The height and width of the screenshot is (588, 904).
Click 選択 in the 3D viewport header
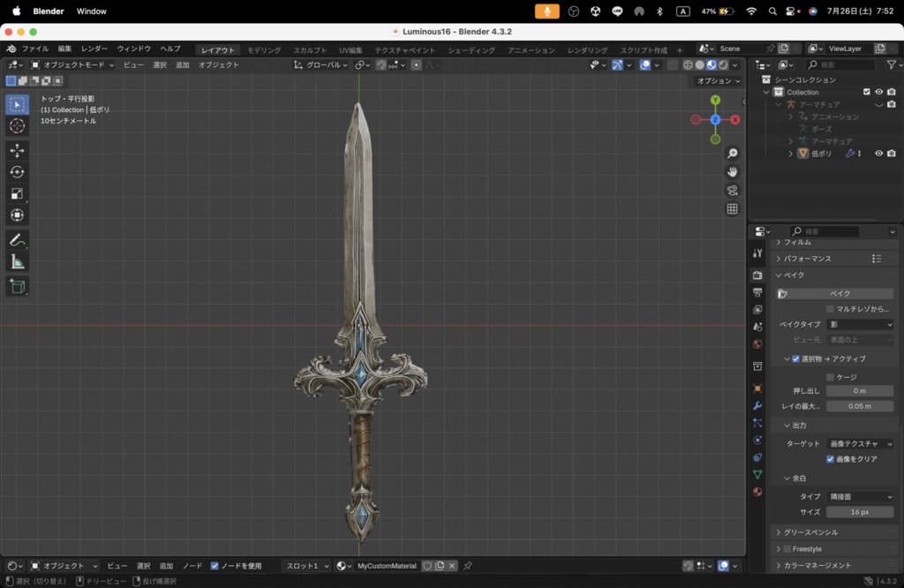click(x=159, y=64)
